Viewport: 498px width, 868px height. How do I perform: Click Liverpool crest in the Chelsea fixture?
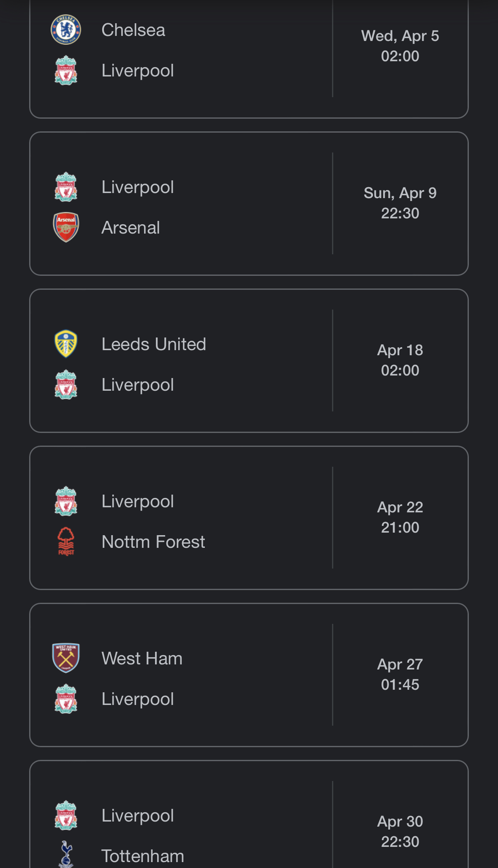point(66,71)
